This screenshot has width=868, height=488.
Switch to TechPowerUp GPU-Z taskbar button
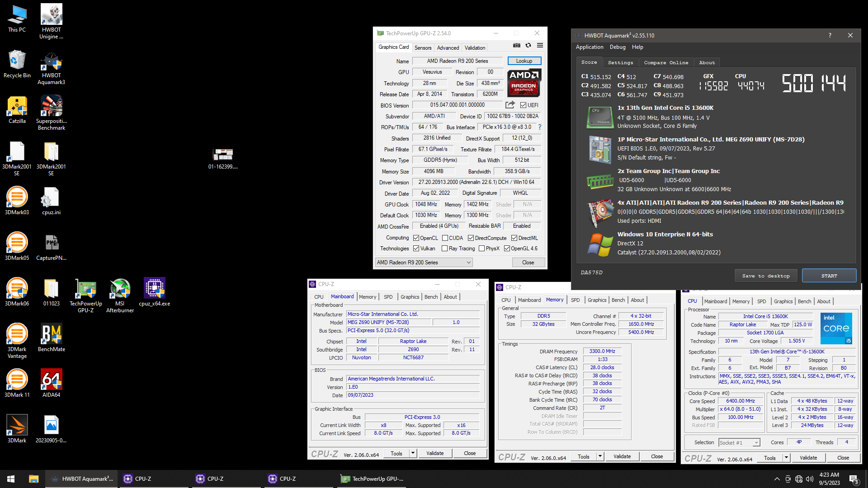pos(373,479)
